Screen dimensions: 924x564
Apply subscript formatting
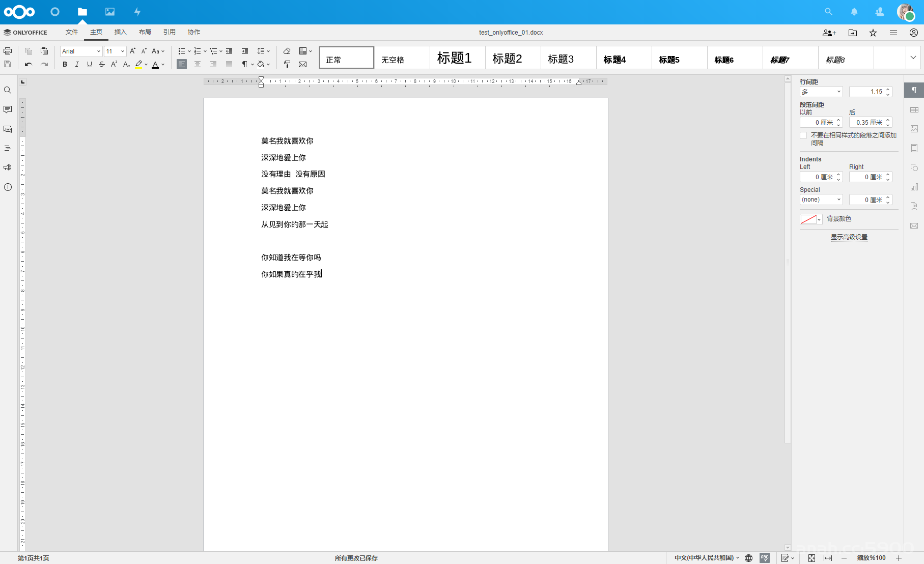click(126, 64)
